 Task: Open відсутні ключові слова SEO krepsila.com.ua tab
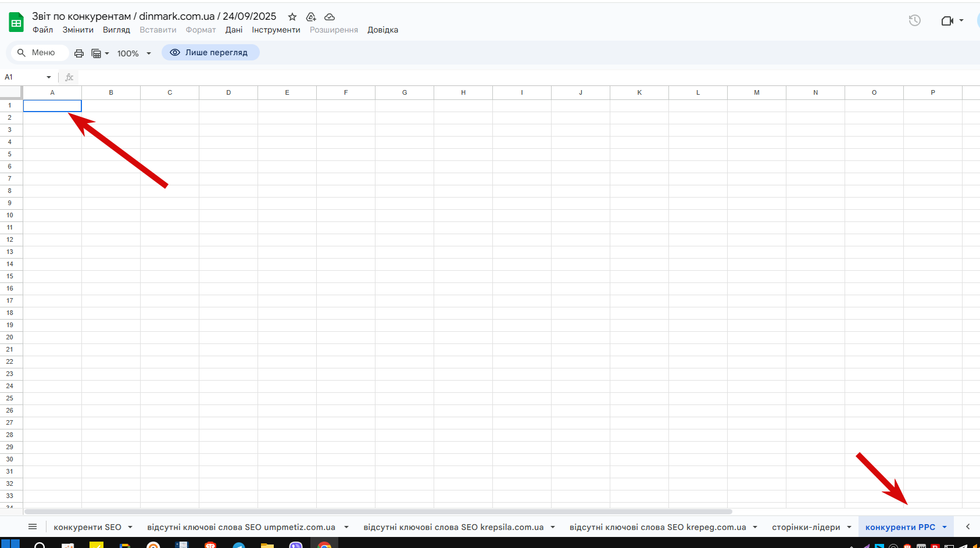pos(453,527)
